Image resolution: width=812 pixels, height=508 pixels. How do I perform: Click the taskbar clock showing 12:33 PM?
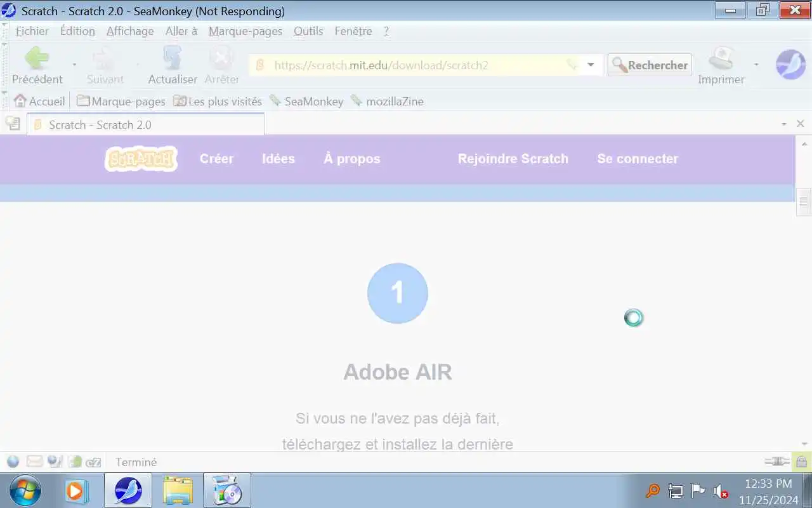point(768,484)
